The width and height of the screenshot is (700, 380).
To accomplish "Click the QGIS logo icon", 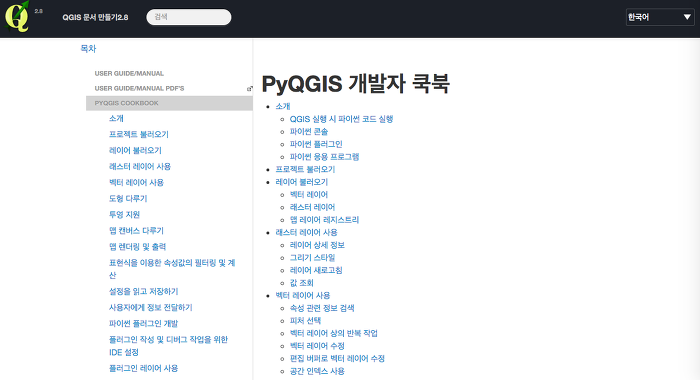I will pyautogui.click(x=17, y=17).
